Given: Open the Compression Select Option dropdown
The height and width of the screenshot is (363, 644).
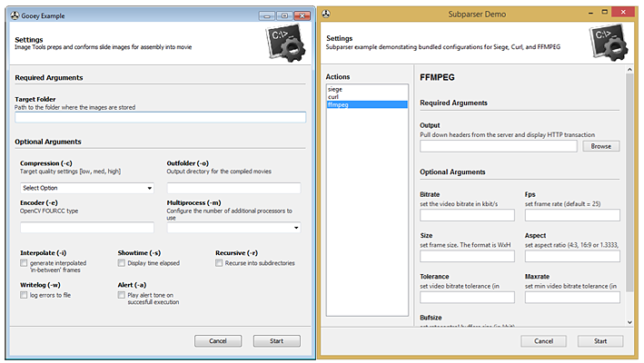Looking at the screenshot, I should (87, 188).
